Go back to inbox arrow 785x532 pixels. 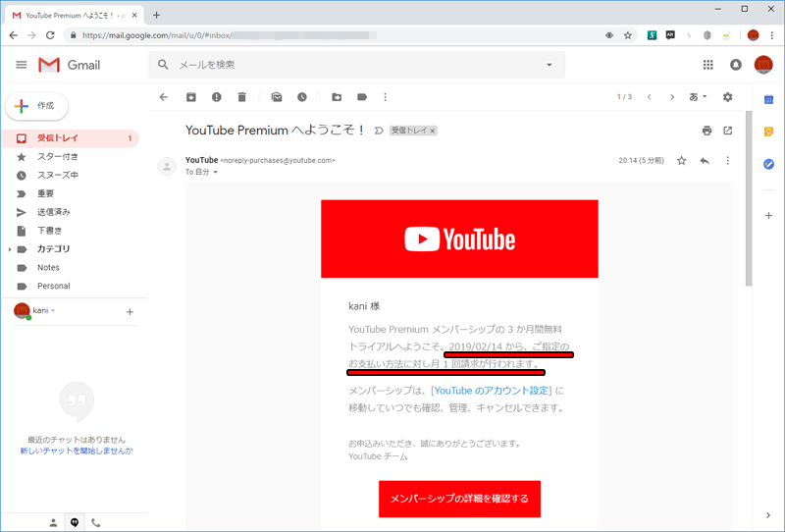click(x=164, y=97)
